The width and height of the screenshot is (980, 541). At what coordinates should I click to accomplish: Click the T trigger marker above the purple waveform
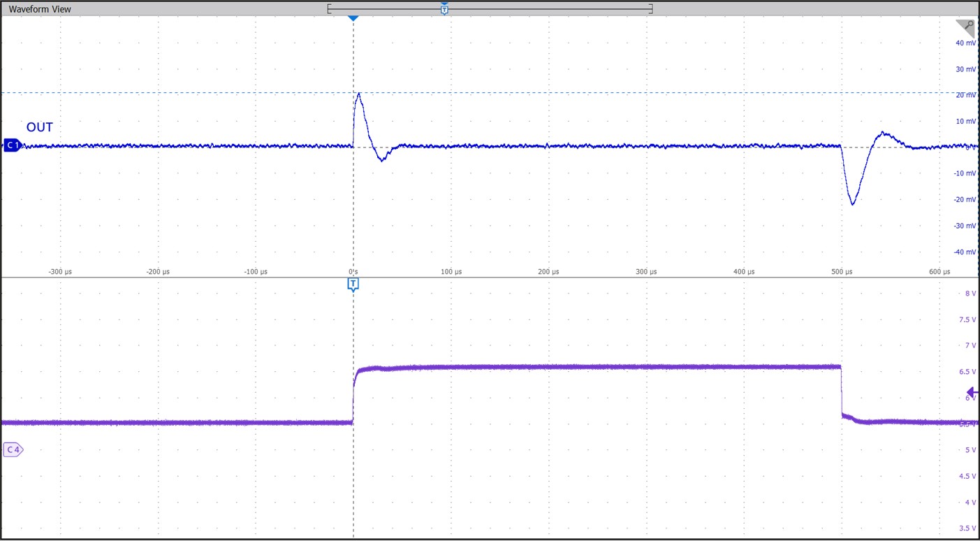tap(353, 284)
